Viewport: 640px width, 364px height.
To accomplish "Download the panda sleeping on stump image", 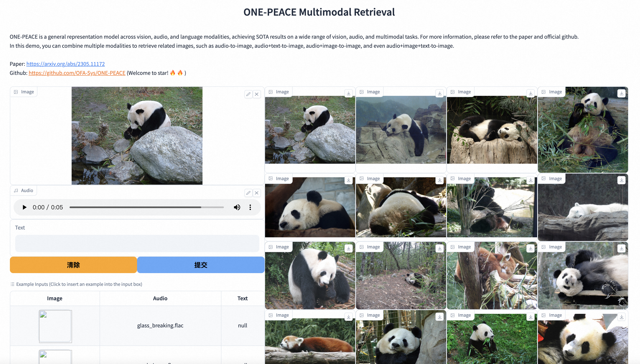I will click(x=531, y=93).
